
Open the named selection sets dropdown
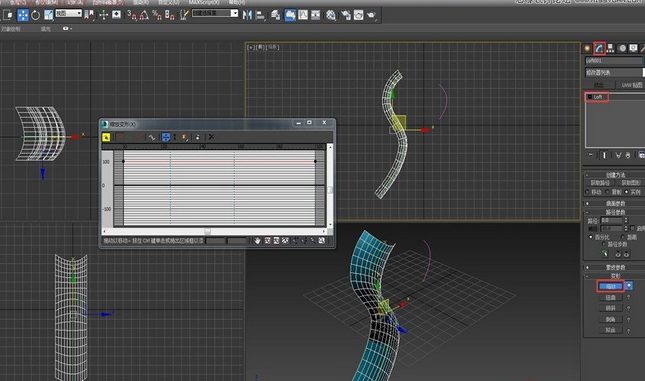(x=215, y=13)
